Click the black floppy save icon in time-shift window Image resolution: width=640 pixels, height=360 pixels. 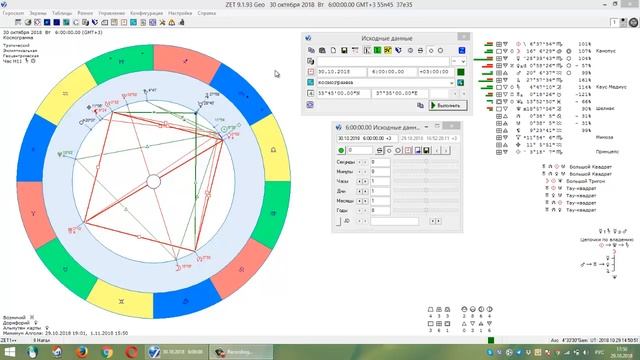point(426,150)
